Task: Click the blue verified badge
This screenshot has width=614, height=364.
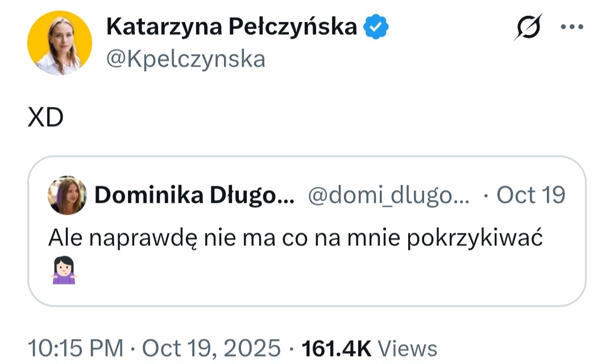Action: [376, 27]
